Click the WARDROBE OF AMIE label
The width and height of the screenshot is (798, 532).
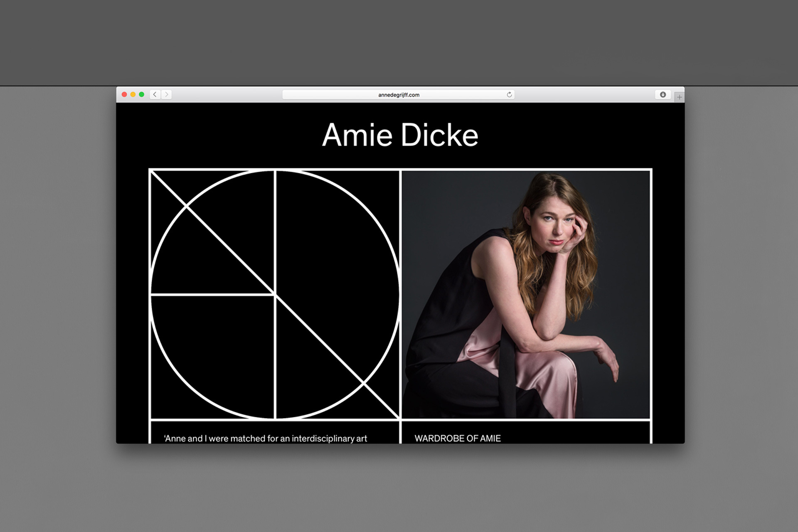458,438
